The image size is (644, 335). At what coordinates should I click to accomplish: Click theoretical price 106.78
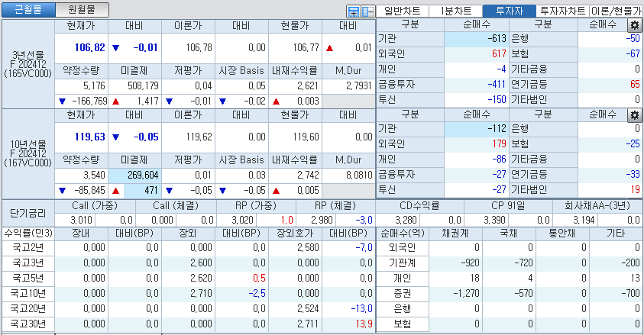click(x=199, y=47)
